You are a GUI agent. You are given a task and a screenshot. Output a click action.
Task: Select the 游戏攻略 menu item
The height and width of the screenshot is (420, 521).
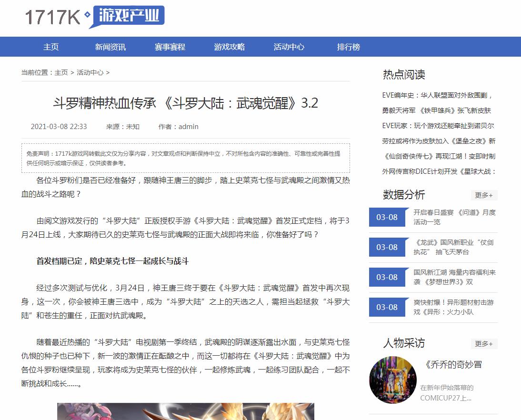[x=229, y=47]
